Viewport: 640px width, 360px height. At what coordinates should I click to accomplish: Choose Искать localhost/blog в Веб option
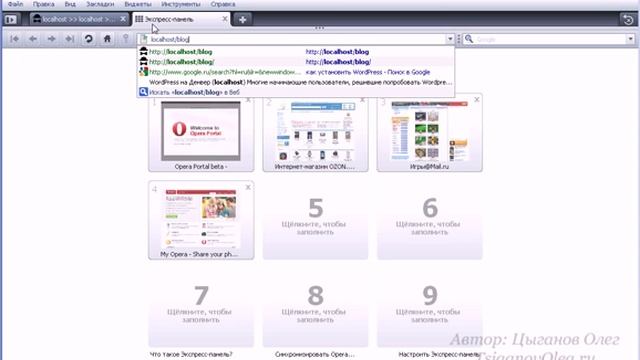click(x=296, y=92)
